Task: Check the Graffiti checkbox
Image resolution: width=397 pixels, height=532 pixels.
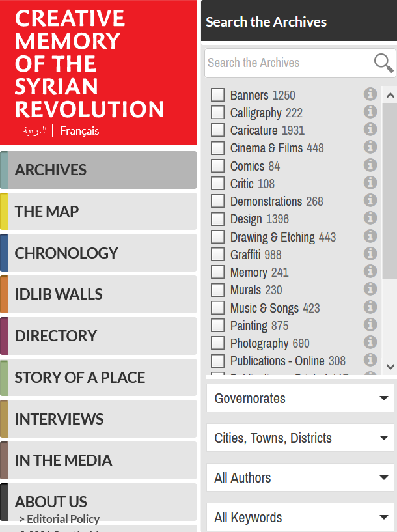Action: (x=217, y=254)
